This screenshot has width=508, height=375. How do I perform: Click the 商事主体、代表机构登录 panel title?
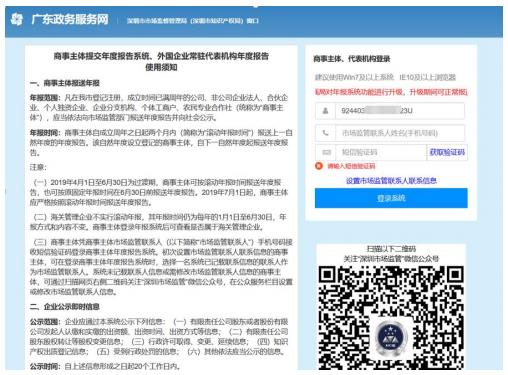tap(352, 59)
